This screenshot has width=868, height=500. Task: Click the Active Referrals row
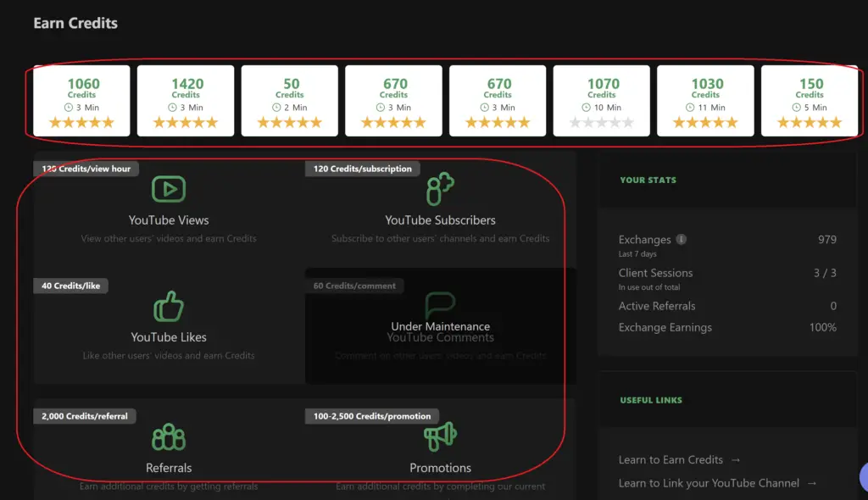click(727, 306)
